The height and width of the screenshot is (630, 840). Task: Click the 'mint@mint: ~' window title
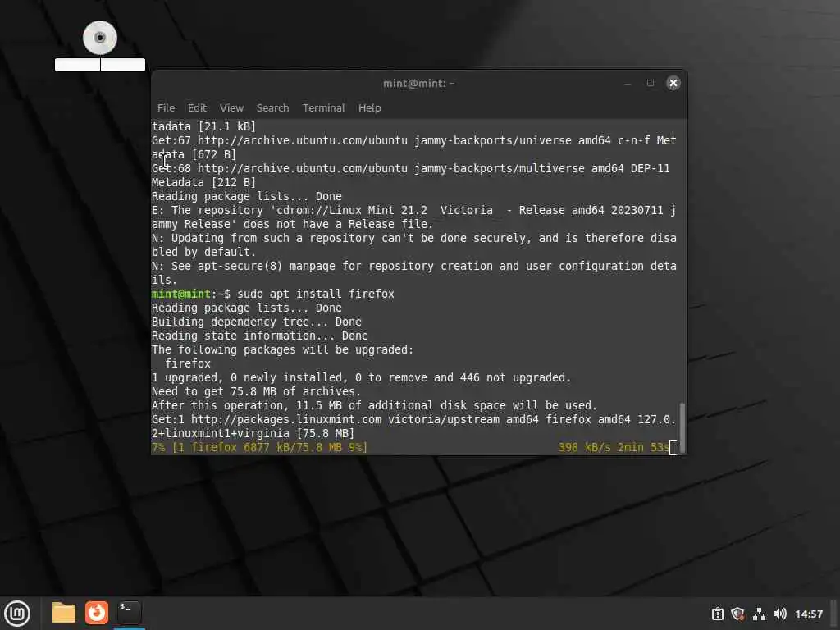[419, 83]
